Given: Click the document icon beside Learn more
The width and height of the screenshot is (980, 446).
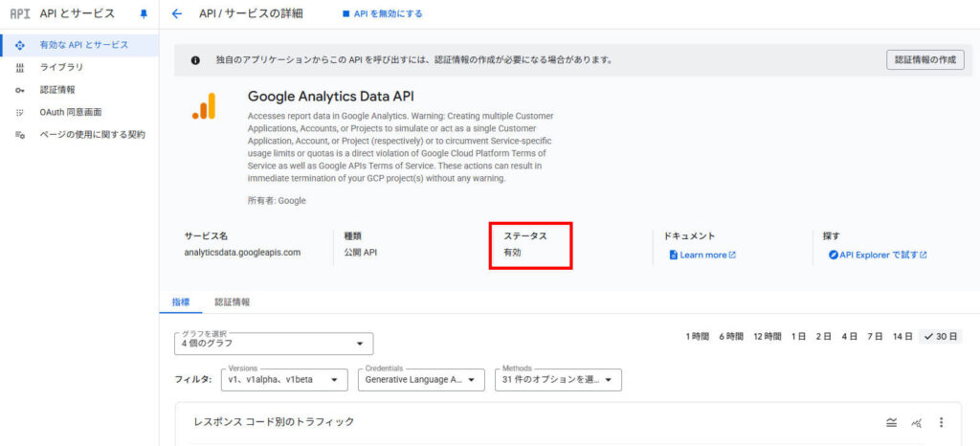Looking at the screenshot, I should (x=673, y=255).
